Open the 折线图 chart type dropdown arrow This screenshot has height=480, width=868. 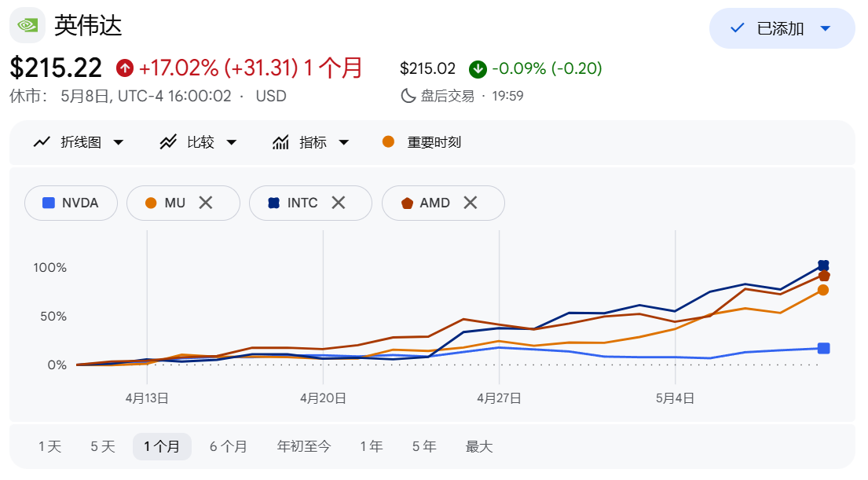coord(119,142)
